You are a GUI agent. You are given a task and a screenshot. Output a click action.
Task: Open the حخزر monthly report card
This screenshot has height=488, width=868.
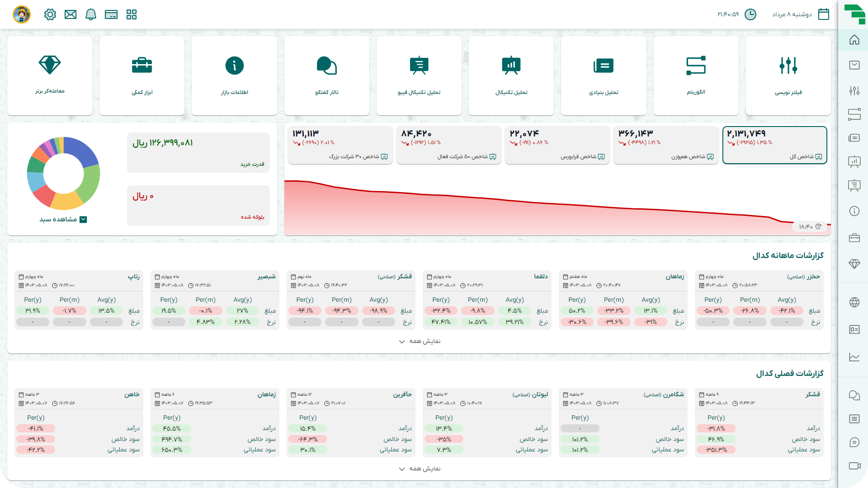759,300
